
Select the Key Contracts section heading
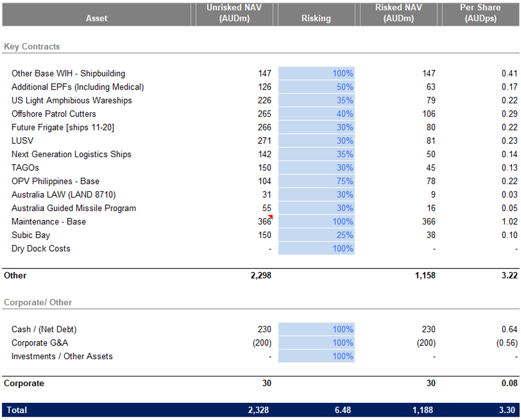(x=32, y=46)
